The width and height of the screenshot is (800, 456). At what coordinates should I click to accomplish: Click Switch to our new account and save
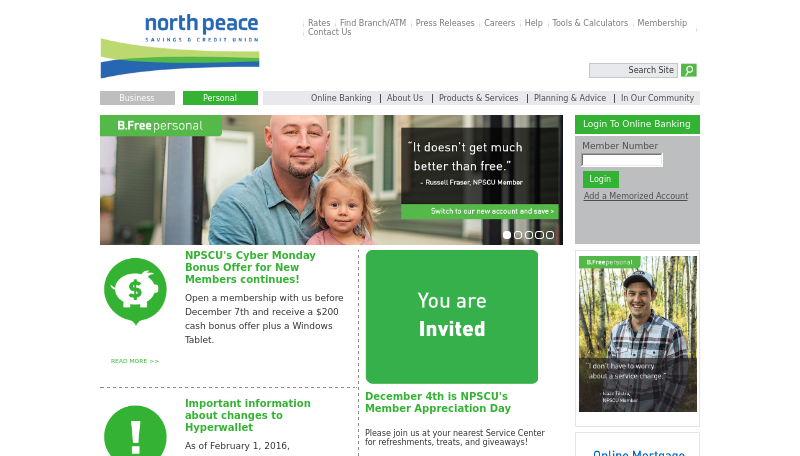point(480,211)
